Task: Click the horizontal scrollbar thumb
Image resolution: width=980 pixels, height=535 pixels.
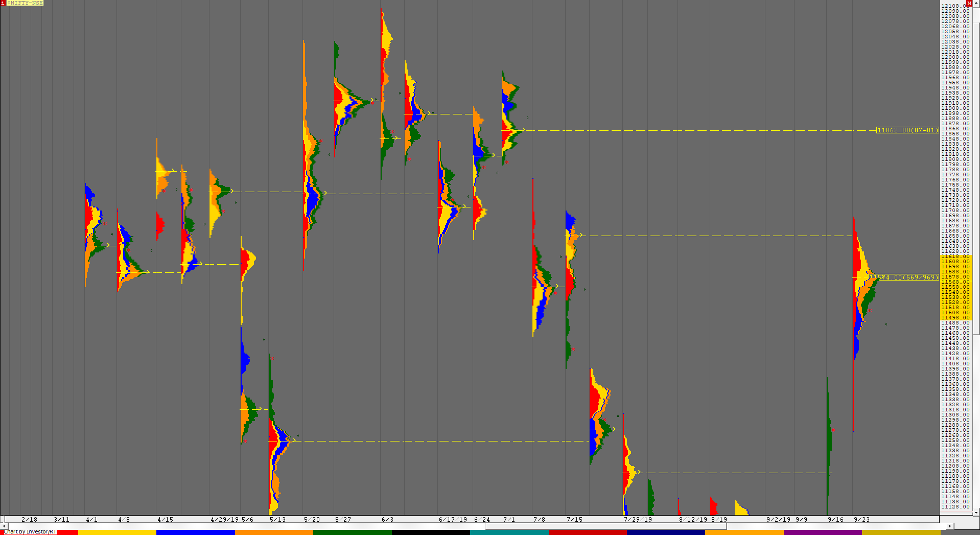Action: point(605,526)
